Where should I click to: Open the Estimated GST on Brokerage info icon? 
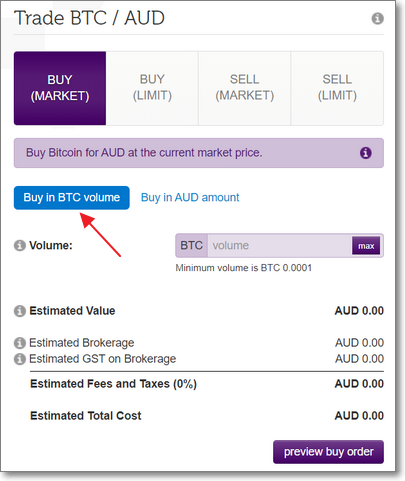coord(20,359)
